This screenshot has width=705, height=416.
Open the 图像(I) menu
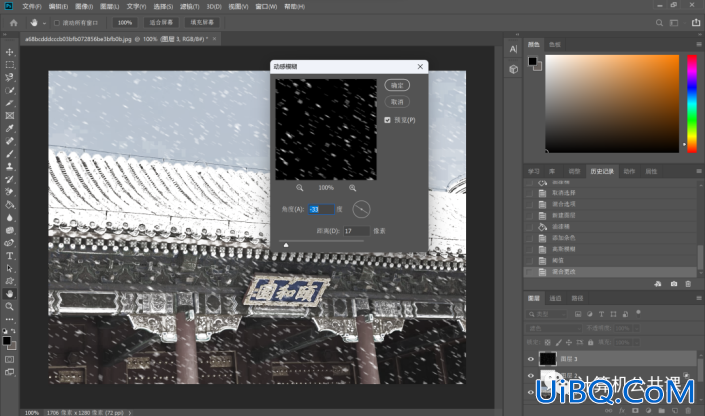tap(84, 6)
